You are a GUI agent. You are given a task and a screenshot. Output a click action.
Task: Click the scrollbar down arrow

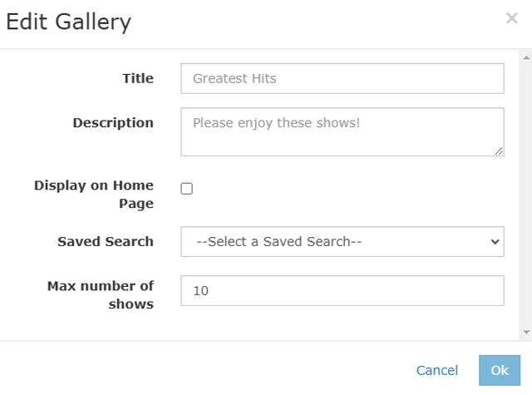click(x=525, y=331)
